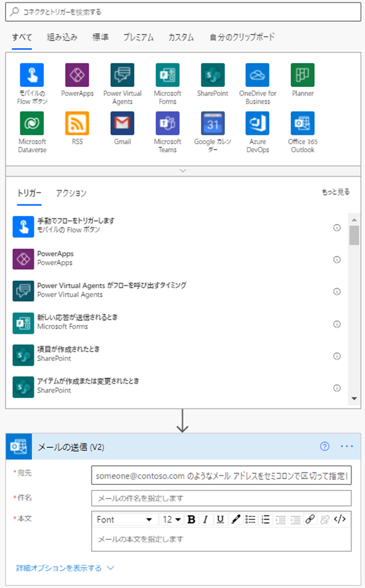Open the ellipsis menu of メールの送信 (V2)

pos(347,446)
